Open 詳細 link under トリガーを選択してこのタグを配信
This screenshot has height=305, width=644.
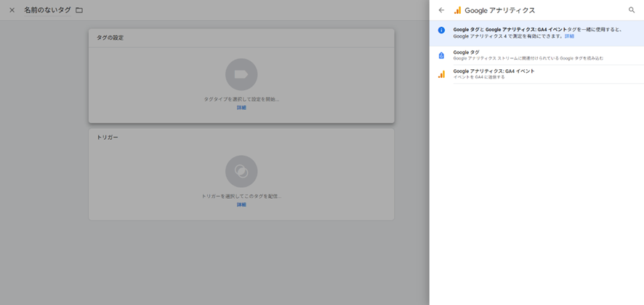coord(241,205)
